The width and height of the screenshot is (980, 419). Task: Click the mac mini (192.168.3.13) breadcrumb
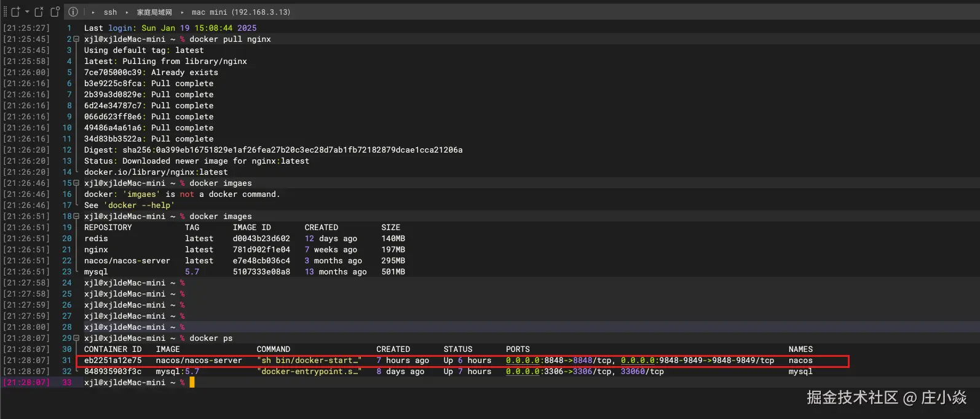[x=241, y=12]
